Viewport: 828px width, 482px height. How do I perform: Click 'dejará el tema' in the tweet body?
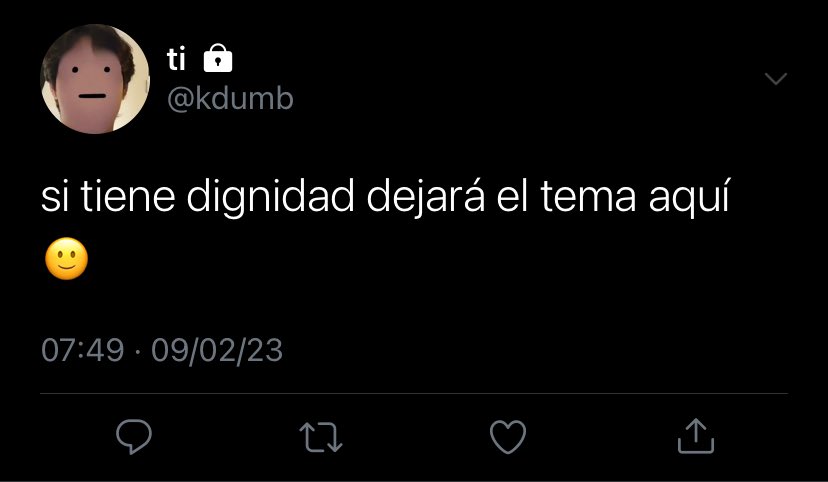coord(501,196)
